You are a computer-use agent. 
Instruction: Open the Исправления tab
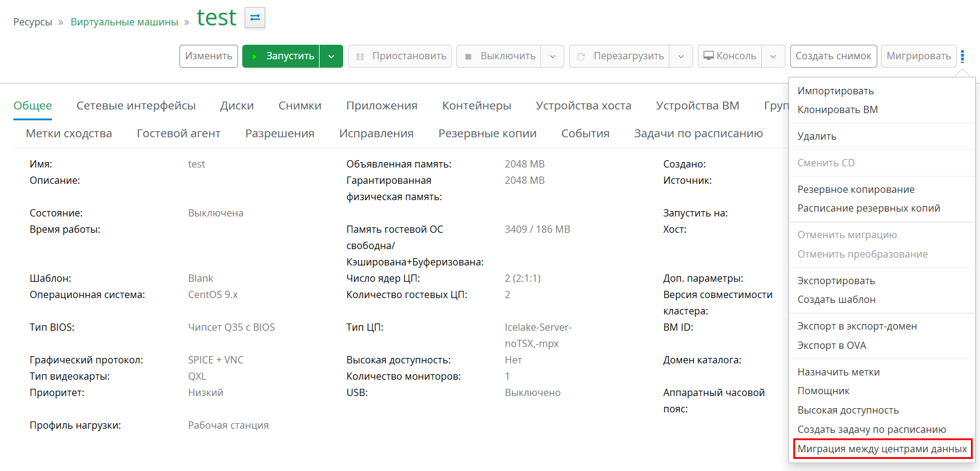376,134
